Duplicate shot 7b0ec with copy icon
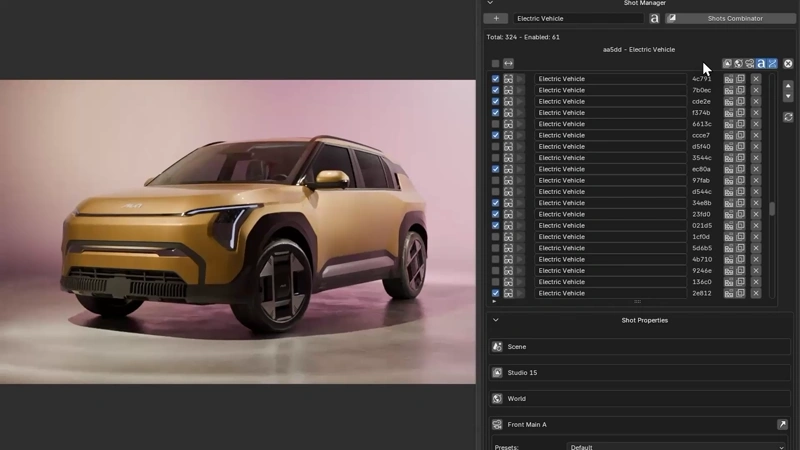The height and width of the screenshot is (450, 800). tap(740, 90)
